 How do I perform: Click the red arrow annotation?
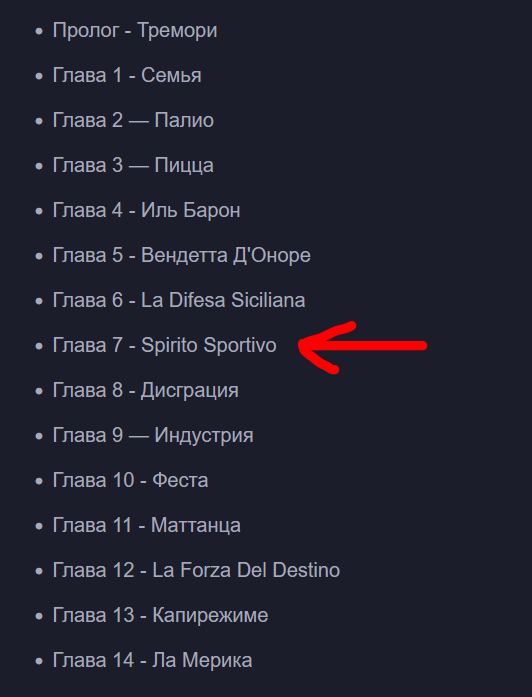362,347
